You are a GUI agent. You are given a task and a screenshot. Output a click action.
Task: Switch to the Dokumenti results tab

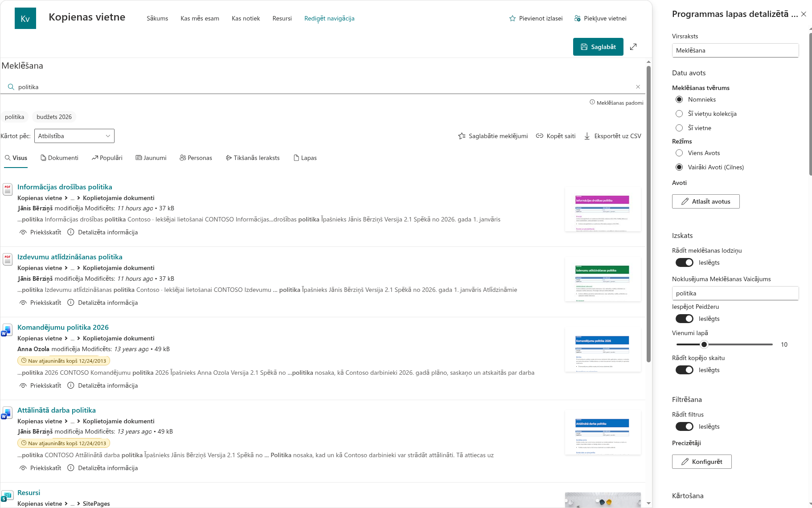(x=59, y=158)
